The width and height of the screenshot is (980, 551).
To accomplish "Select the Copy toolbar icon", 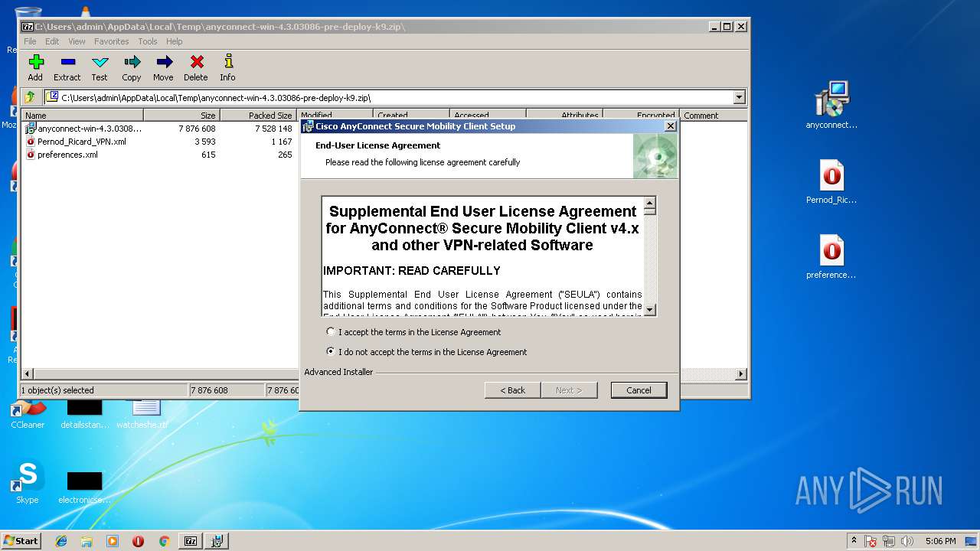I will pos(132,67).
